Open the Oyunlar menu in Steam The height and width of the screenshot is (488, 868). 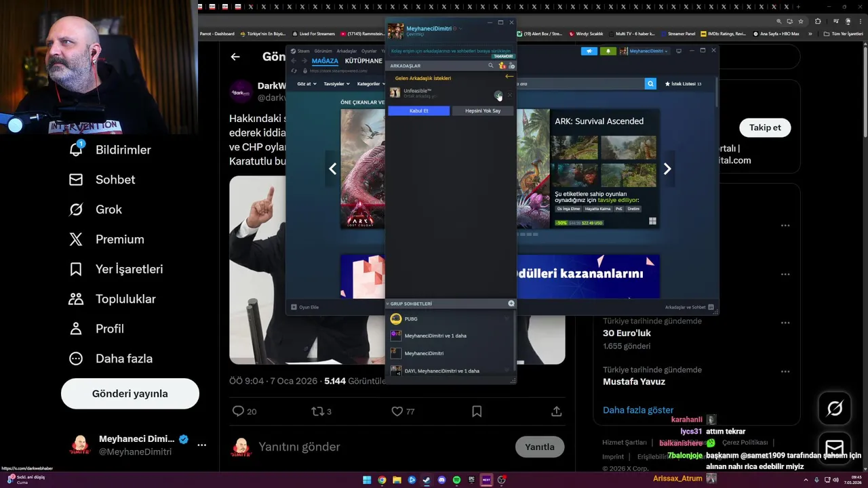tap(369, 51)
